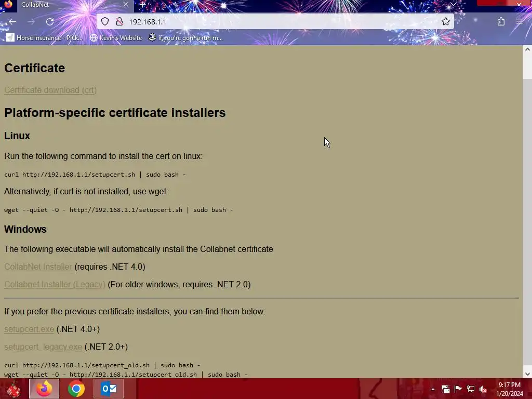Click the tray icon left of the flag
The width and height of the screenshot is (532, 399).
[x=445, y=389]
